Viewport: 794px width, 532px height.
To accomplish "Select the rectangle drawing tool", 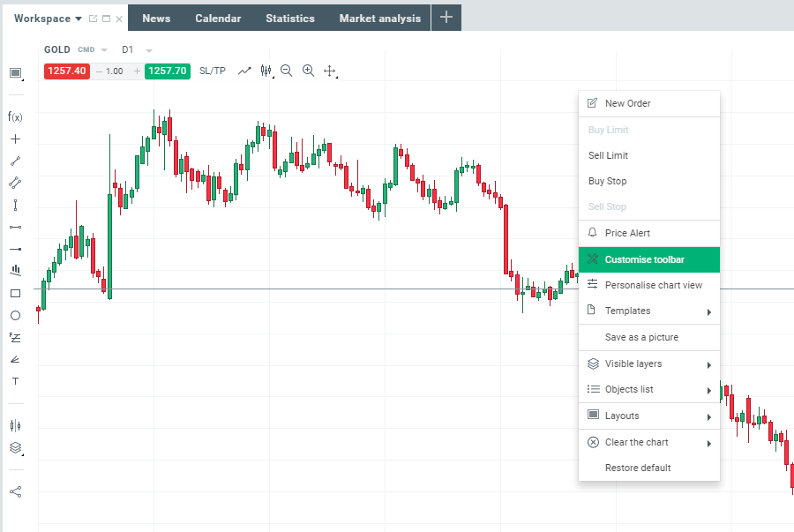I will (15, 293).
